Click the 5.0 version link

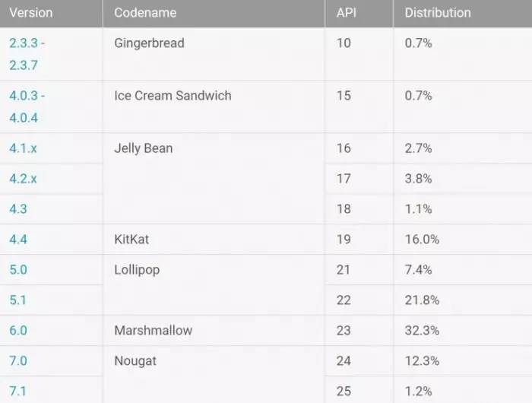coord(18,270)
